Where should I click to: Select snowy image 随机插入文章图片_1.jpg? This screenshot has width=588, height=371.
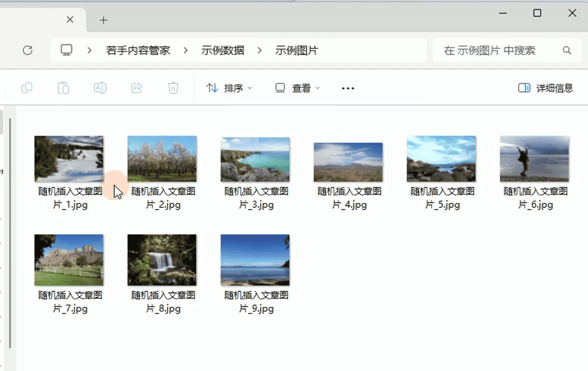69,159
